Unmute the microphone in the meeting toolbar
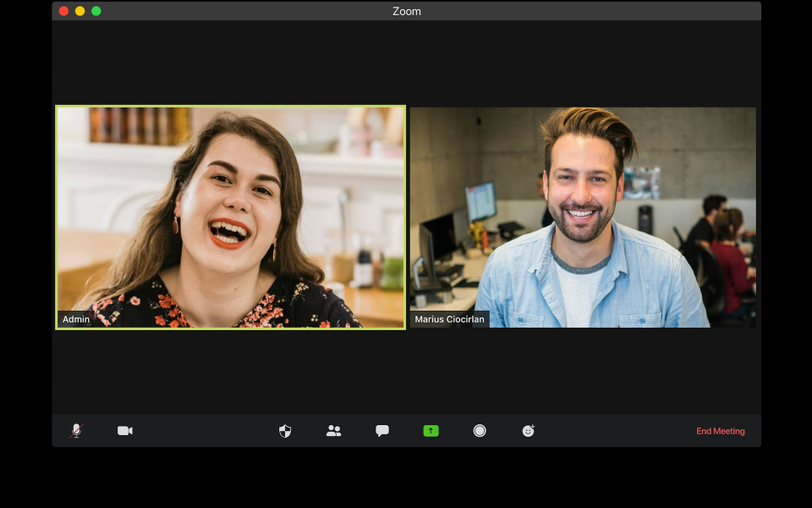This screenshot has width=812, height=508. coord(76,431)
